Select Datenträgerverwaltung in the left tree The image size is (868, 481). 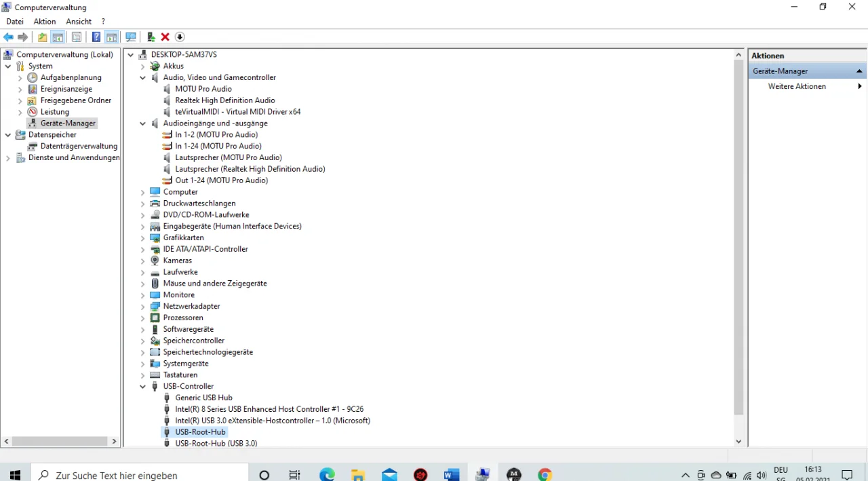79,146
